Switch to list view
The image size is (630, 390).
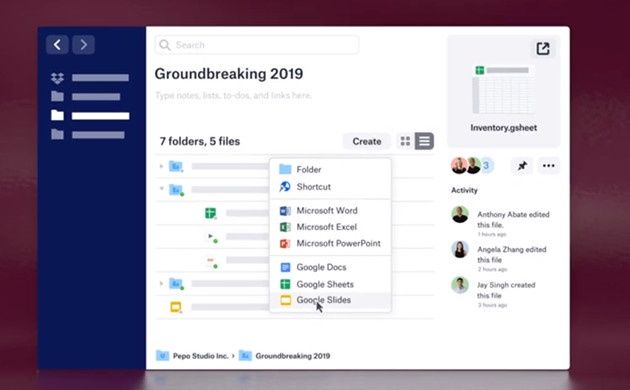point(424,141)
